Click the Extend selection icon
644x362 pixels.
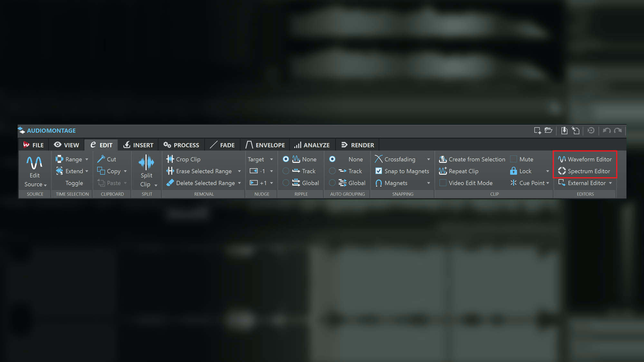point(60,171)
